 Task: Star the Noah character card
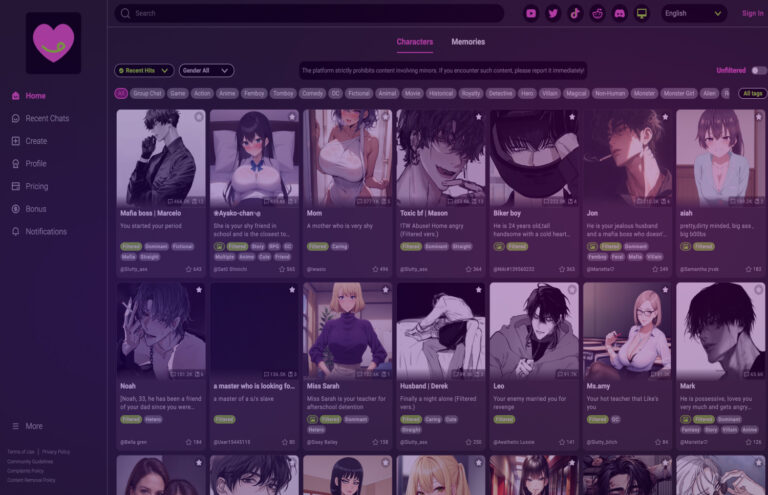[x=199, y=289]
